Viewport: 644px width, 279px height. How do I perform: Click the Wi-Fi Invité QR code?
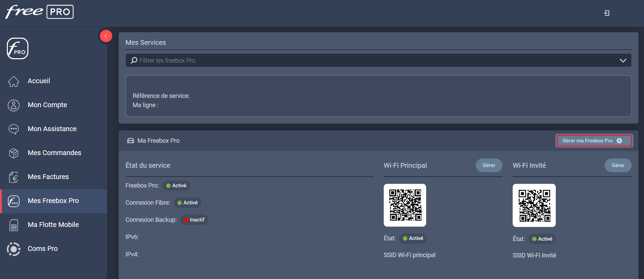(x=534, y=205)
